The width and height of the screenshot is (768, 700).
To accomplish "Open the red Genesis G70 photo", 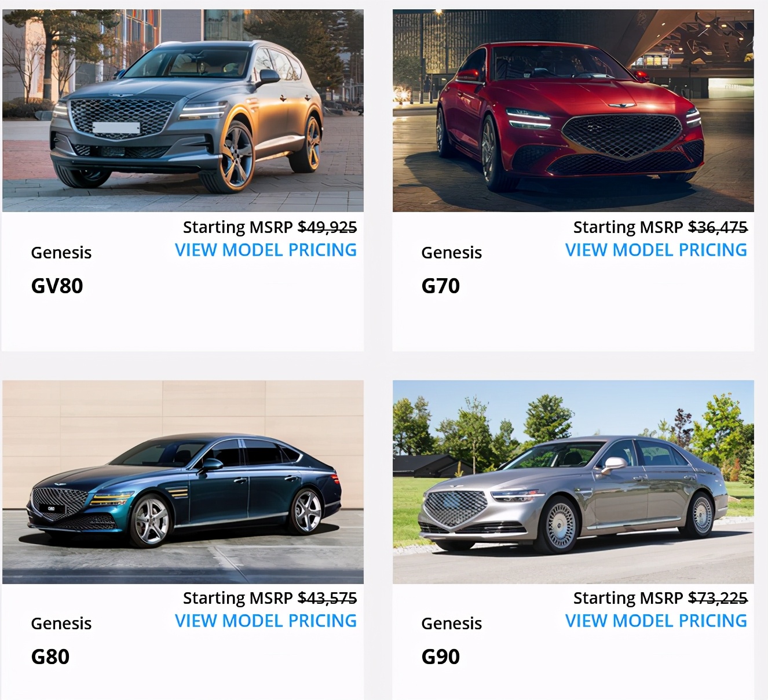I will (x=573, y=110).
